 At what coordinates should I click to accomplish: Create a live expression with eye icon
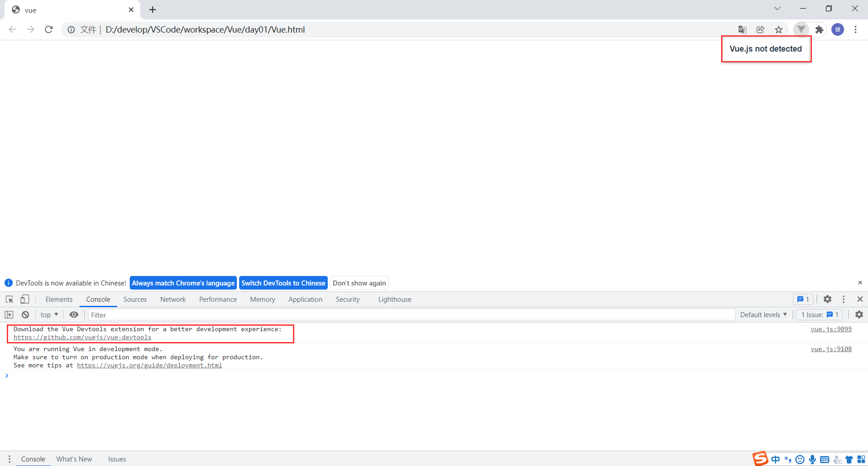(74, 314)
